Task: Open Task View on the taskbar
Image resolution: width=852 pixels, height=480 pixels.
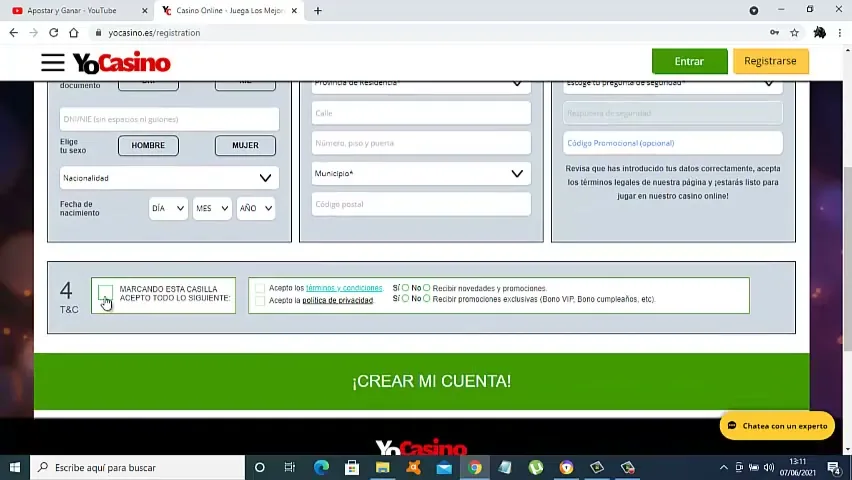Action: click(x=290, y=467)
